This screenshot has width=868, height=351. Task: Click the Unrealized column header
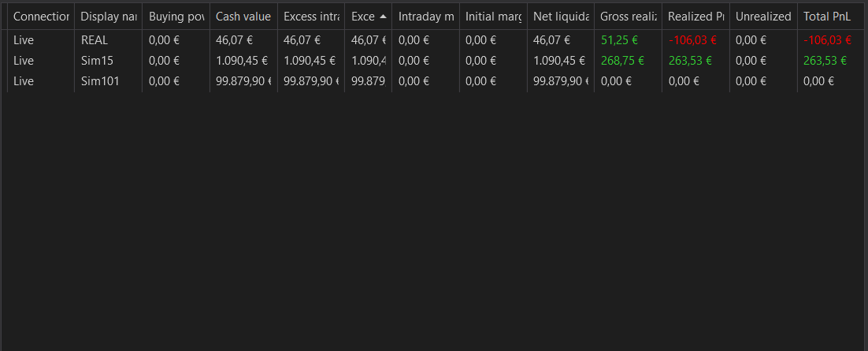[x=763, y=17]
